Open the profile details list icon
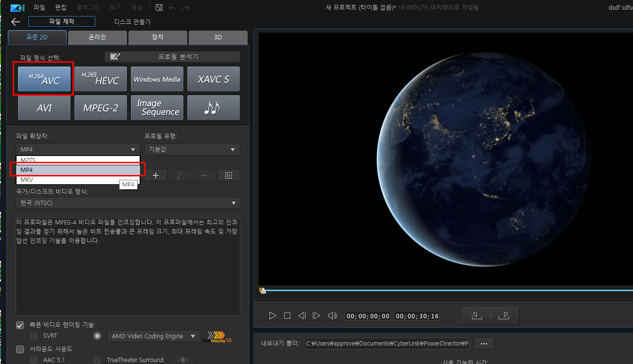The width and height of the screenshot is (633, 364). 229,175
